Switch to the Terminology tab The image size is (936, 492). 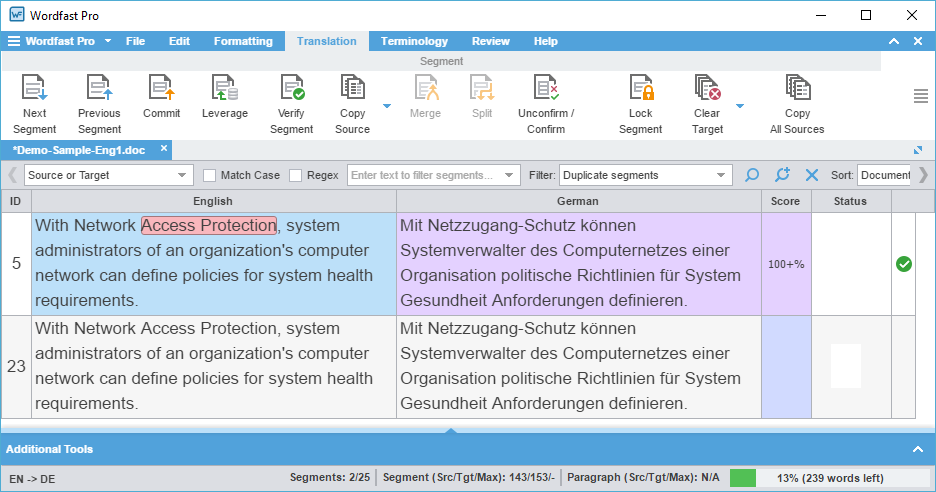coord(414,41)
